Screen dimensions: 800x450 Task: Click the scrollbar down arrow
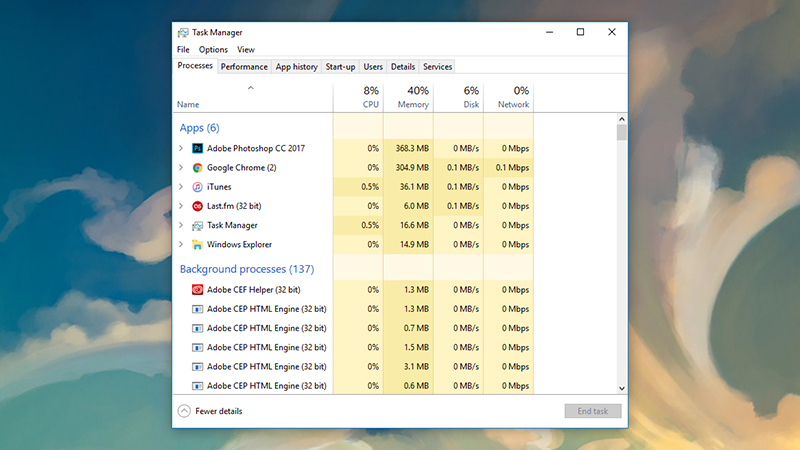pyautogui.click(x=621, y=388)
